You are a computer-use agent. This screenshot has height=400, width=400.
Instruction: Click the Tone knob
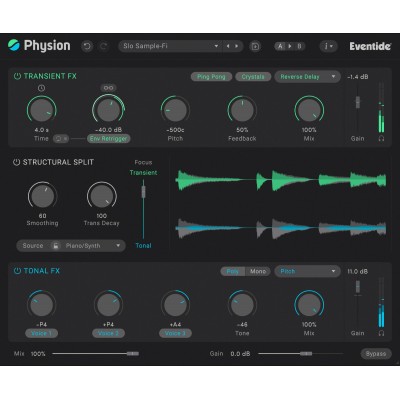242,305
